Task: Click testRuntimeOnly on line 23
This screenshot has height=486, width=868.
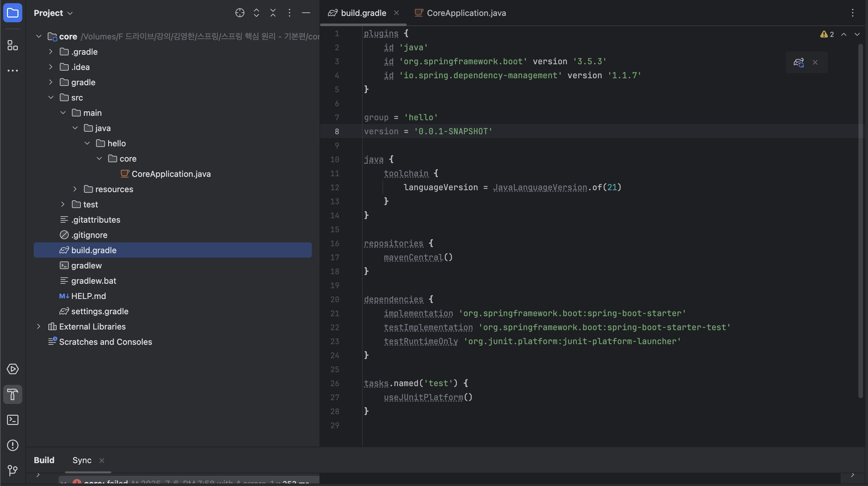Action: 421,341
